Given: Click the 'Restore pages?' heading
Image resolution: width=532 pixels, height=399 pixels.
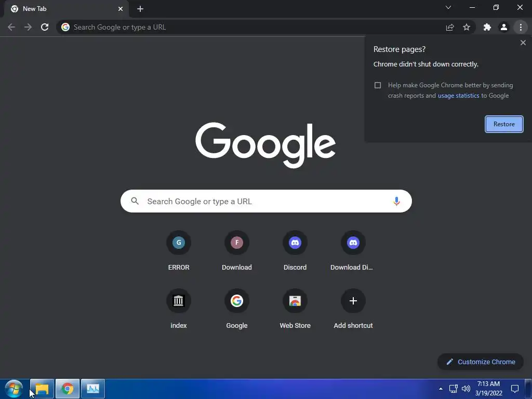Looking at the screenshot, I should (400, 49).
